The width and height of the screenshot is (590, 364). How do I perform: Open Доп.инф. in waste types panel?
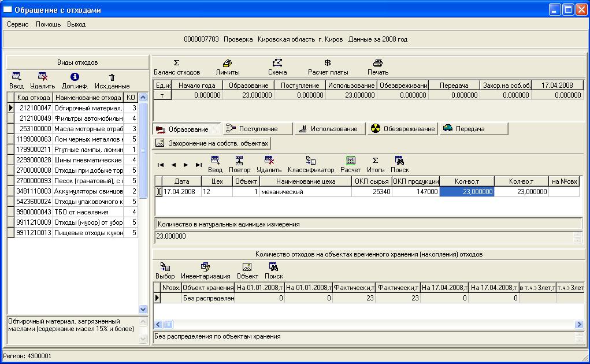[x=74, y=81]
